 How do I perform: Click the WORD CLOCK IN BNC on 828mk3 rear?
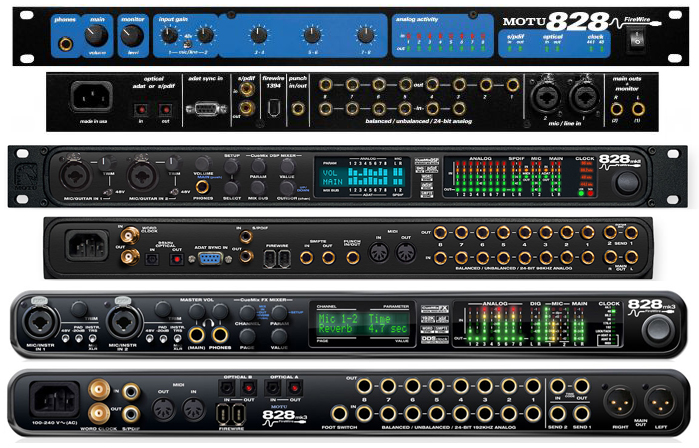click(99, 390)
